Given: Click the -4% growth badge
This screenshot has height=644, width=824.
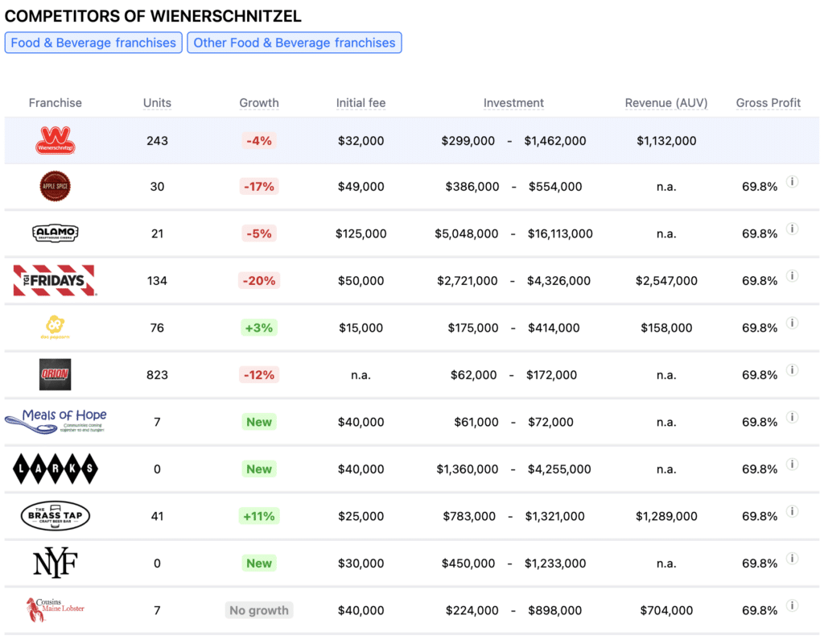Looking at the screenshot, I should 259,141.
